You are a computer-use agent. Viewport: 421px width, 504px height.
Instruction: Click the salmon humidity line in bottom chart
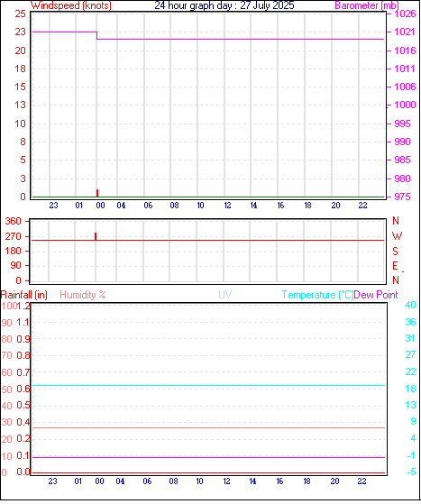pyautogui.click(x=209, y=428)
